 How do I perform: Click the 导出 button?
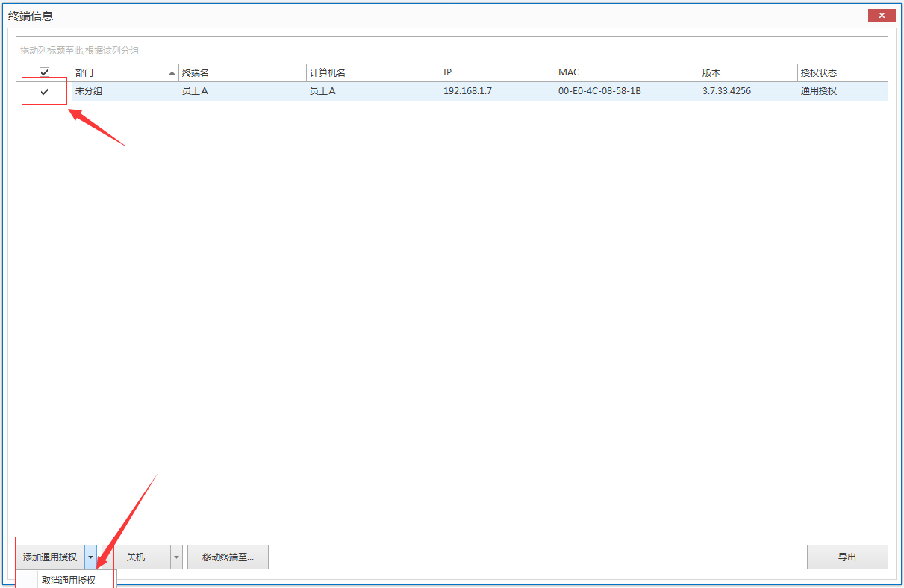pyautogui.click(x=847, y=557)
